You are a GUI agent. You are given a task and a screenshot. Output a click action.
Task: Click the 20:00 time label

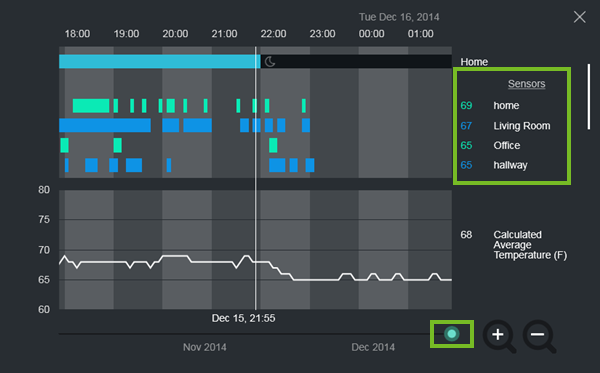[175, 34]
